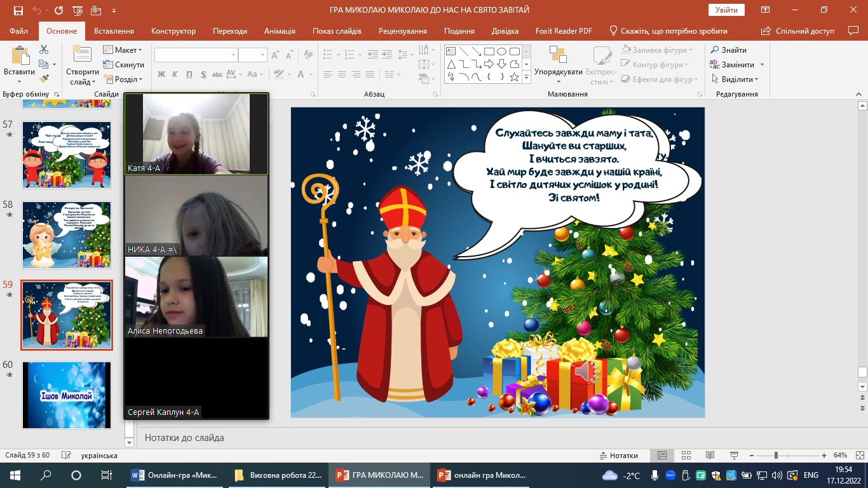
Task: Collapse the ribbon with the chevron
Action: click(858, 94)
